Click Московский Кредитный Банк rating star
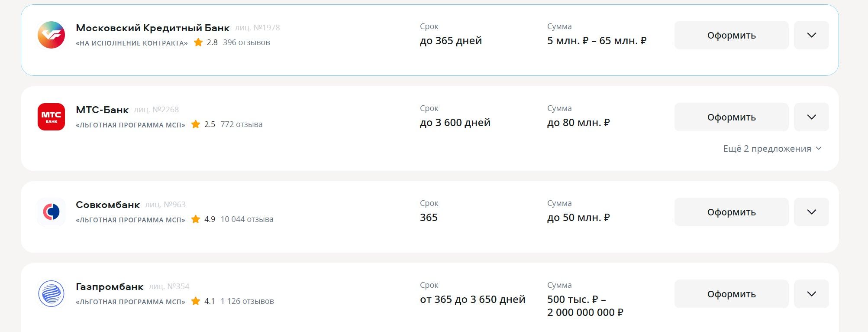 [x=198, y=42]
